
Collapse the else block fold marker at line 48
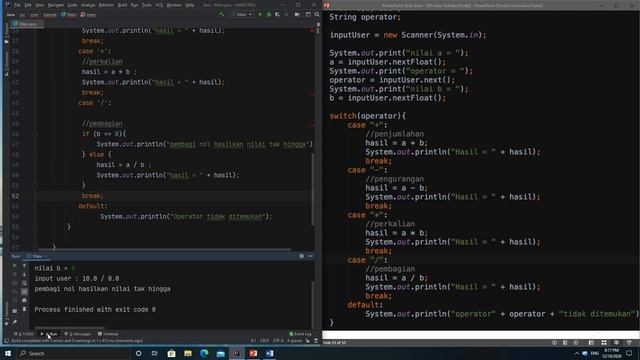pyautogui.click(x=36, y=155)
